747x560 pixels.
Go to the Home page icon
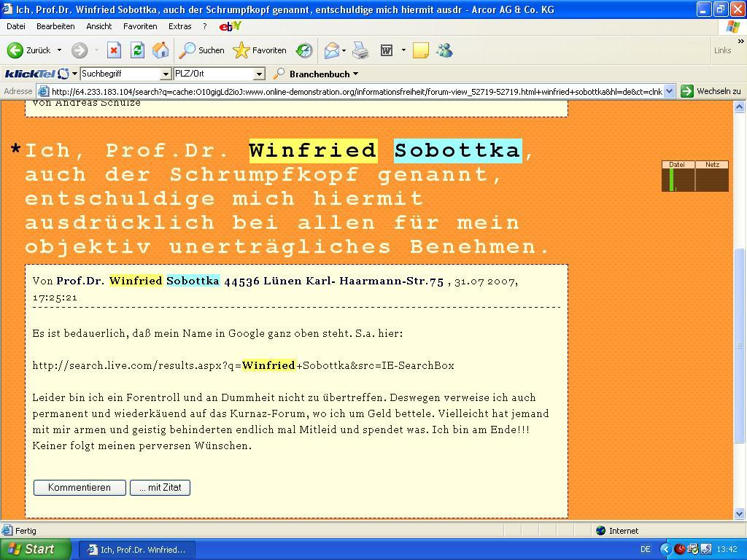click(160, 50)
